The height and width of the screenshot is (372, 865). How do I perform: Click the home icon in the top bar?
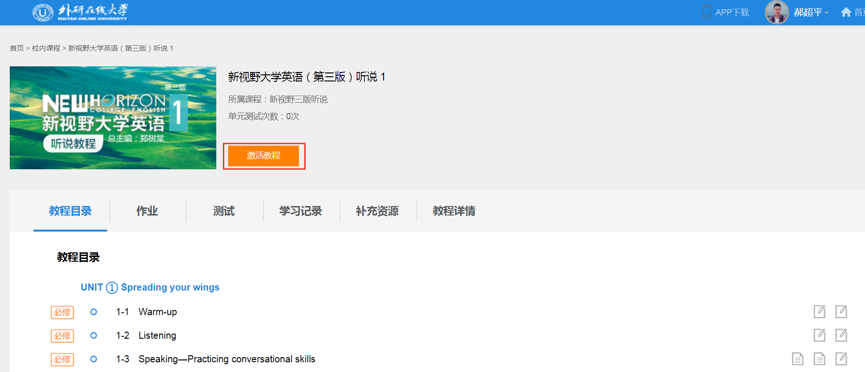846,12
